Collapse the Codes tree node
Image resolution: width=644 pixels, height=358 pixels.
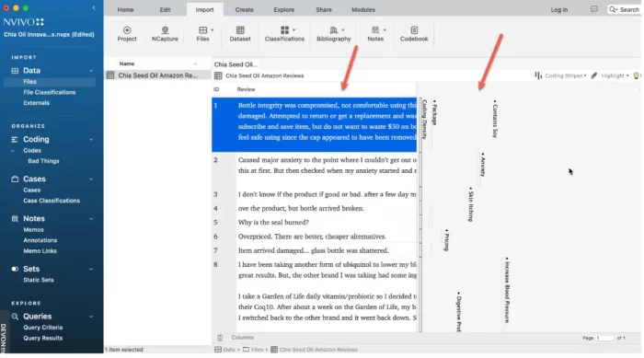click(13, 151)
